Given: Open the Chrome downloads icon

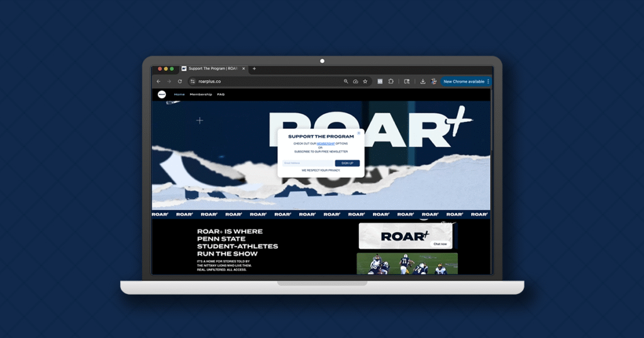Looking at the screenshot, I should [423, 81].
